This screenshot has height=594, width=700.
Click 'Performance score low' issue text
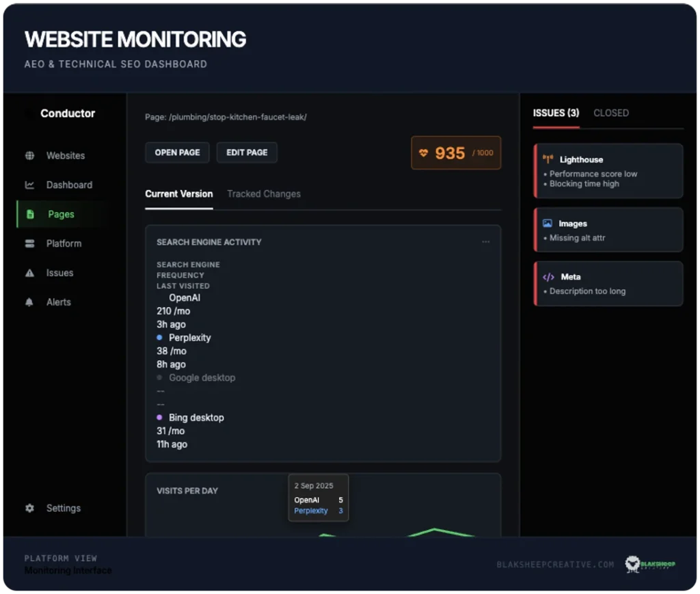(593, 174)
